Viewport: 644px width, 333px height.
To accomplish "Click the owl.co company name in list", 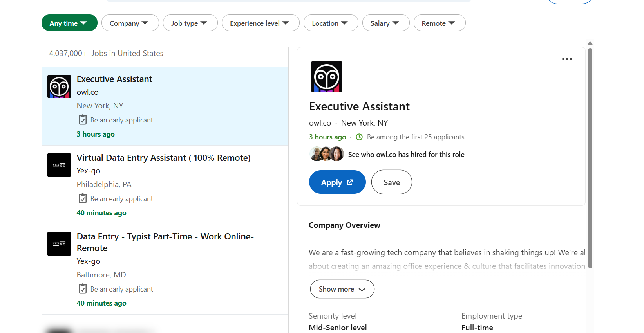I will 88,92.
